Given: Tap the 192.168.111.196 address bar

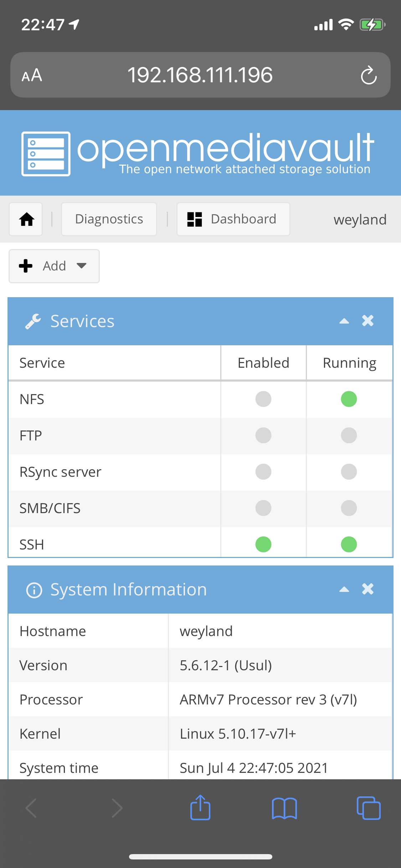Looking at the screenshot, I should [200, 75].
